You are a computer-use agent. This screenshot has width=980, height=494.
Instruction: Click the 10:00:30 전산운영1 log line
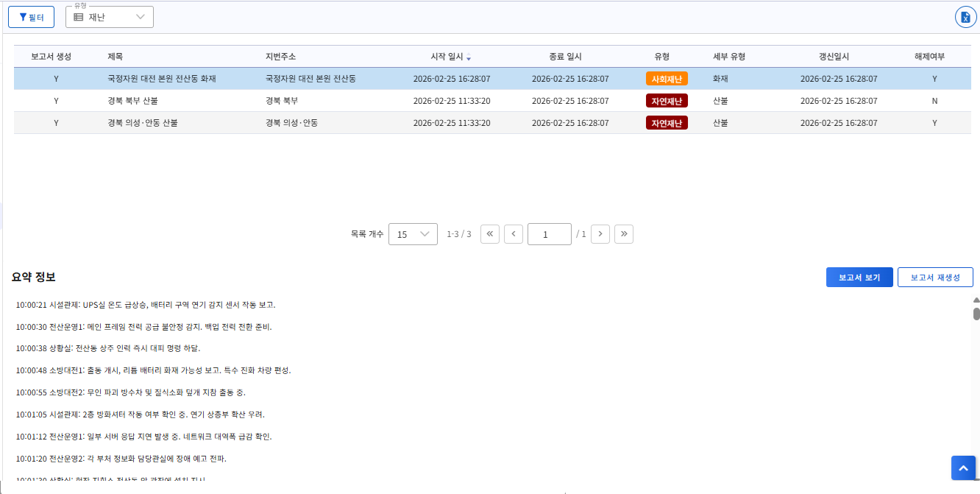pyautogui.click(x=143, y=326)
